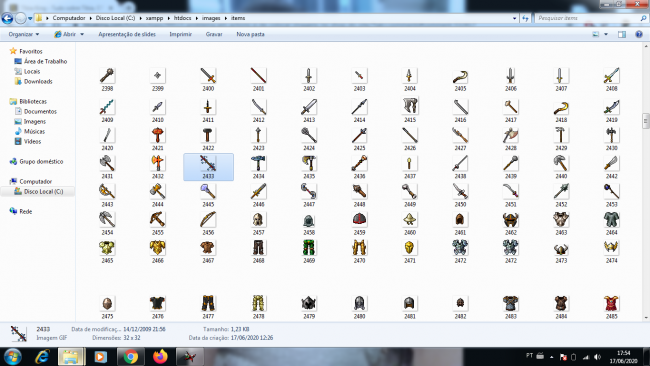The height and width of the screenshot is (366, 650).
Task: Open the view options dropdown arrow
Action: [606, 34]
